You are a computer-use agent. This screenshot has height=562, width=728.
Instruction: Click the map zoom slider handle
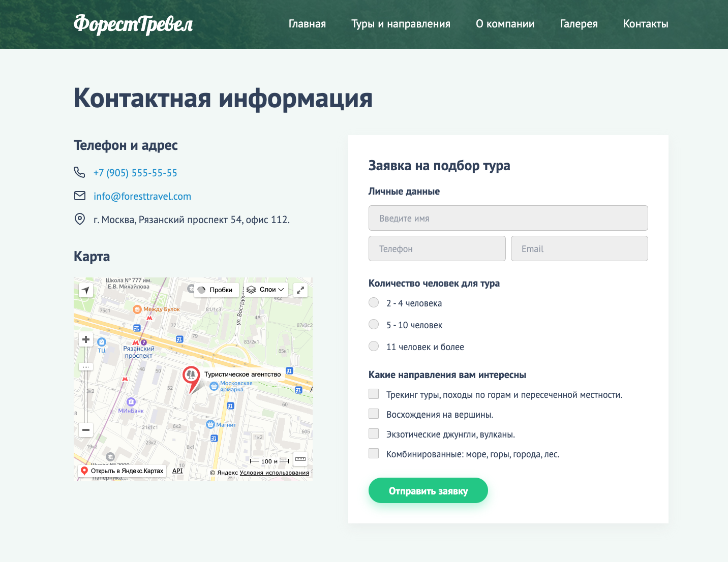[x=86, y=366]
